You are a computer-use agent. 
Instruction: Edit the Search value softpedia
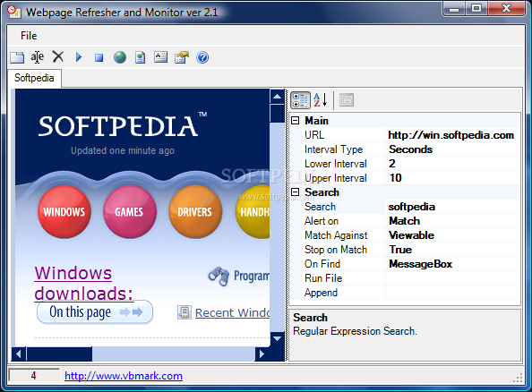click(452, 207)
